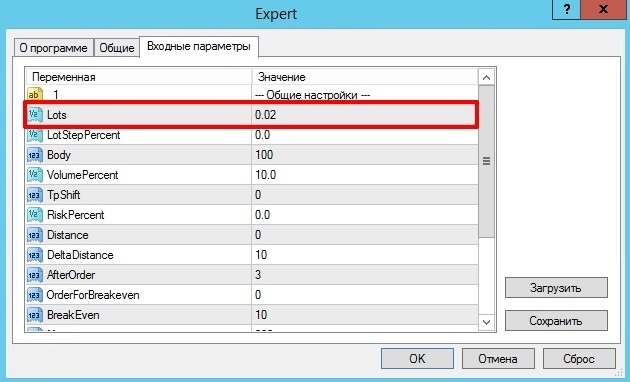Select the OrderForBreakeven value cell
Viewport: 630px width, 382px height.
(365, 295)
